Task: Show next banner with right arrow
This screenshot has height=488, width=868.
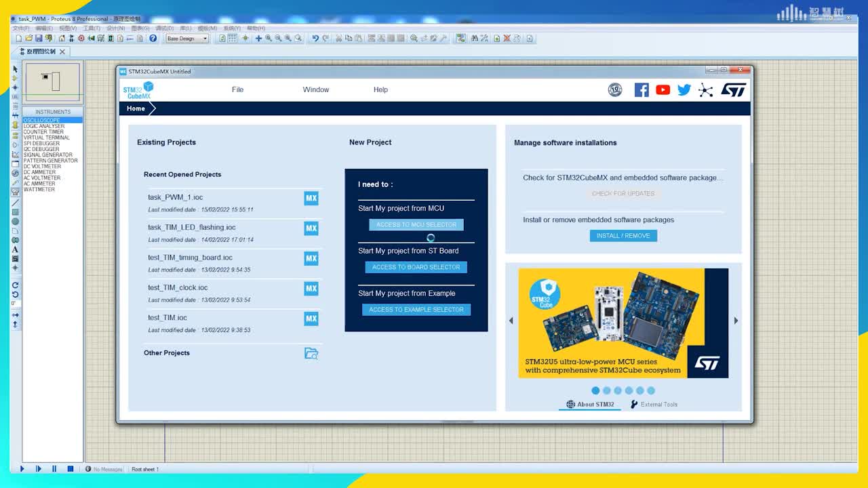Action: [736, 321]
